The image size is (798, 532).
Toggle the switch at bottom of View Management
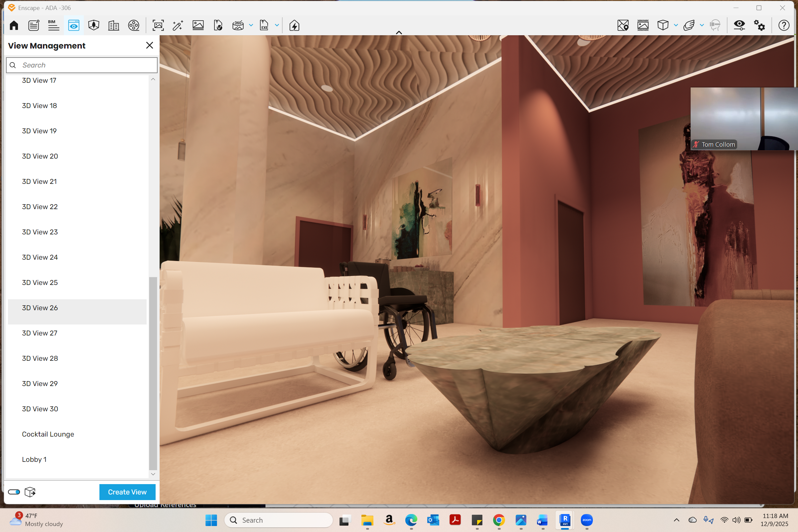click(x=14, y=492)
